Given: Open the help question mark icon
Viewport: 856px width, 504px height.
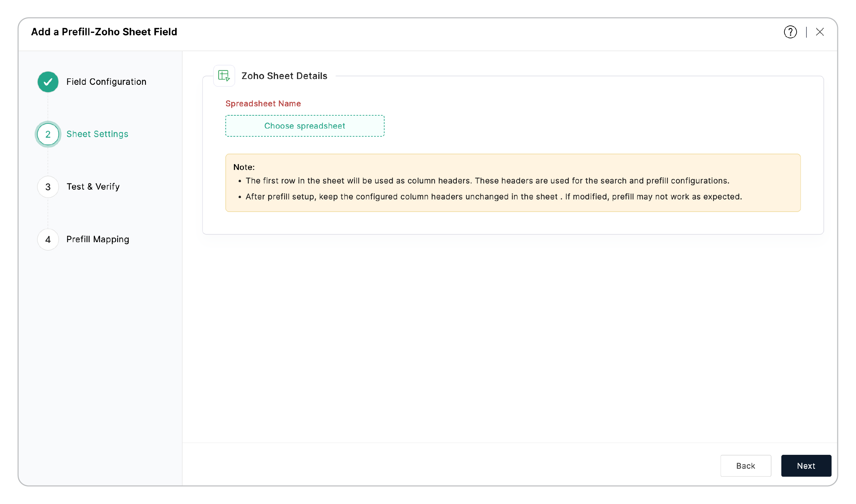Looking at the screenshot, I should (x=790, y=32).
